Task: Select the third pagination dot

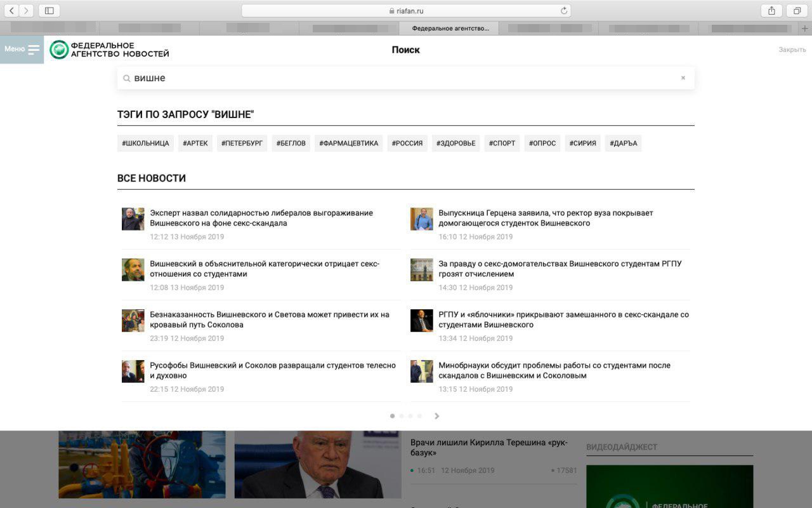Action: pyautogui.click(x=410, y=416)
